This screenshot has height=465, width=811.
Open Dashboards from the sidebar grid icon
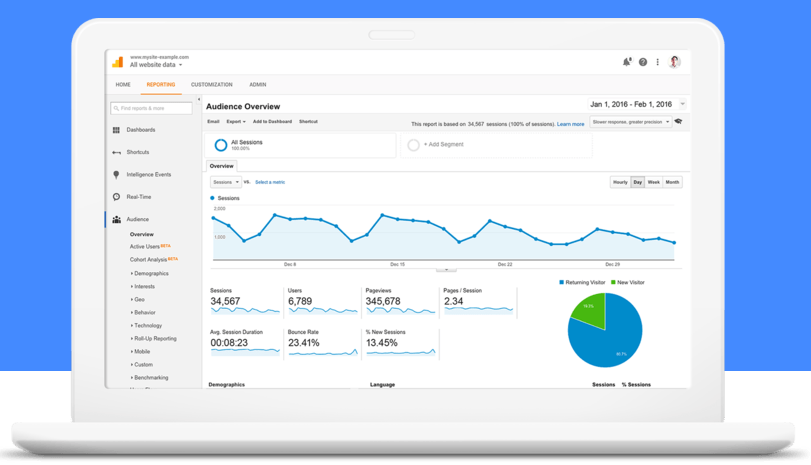[x=116, y=130]
